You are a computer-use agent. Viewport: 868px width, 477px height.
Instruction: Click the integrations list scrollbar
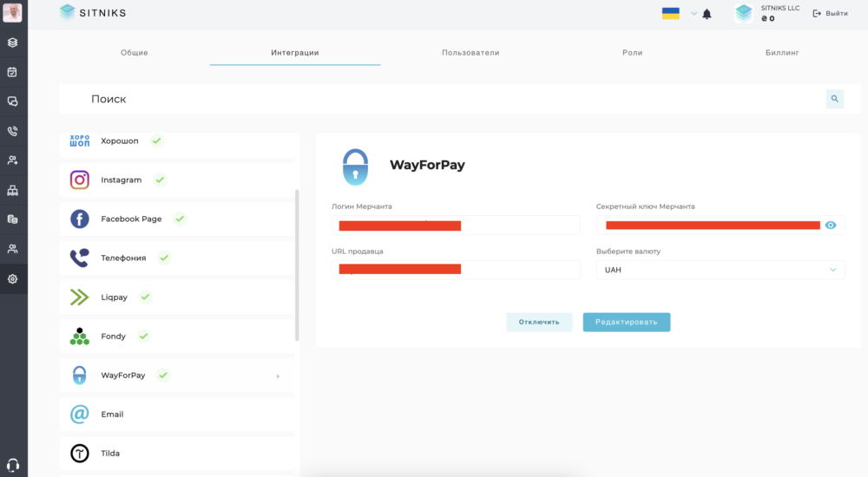pyautogui.click(x=297, y=265)
